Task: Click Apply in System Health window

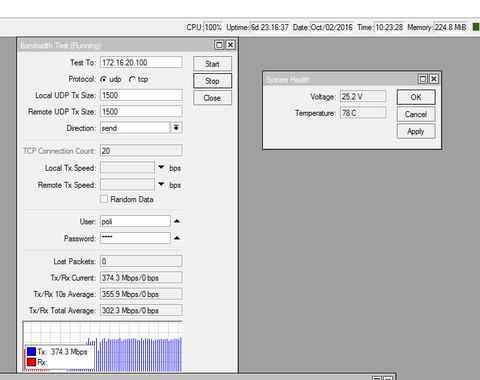Action: coord(416,131)
